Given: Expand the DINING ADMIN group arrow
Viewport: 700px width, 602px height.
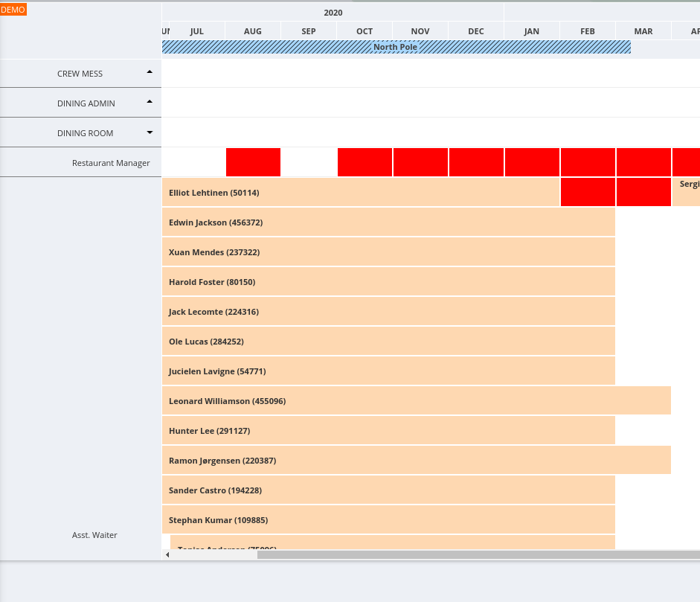Looking at the screenshot, I should (x=150, y=102).
